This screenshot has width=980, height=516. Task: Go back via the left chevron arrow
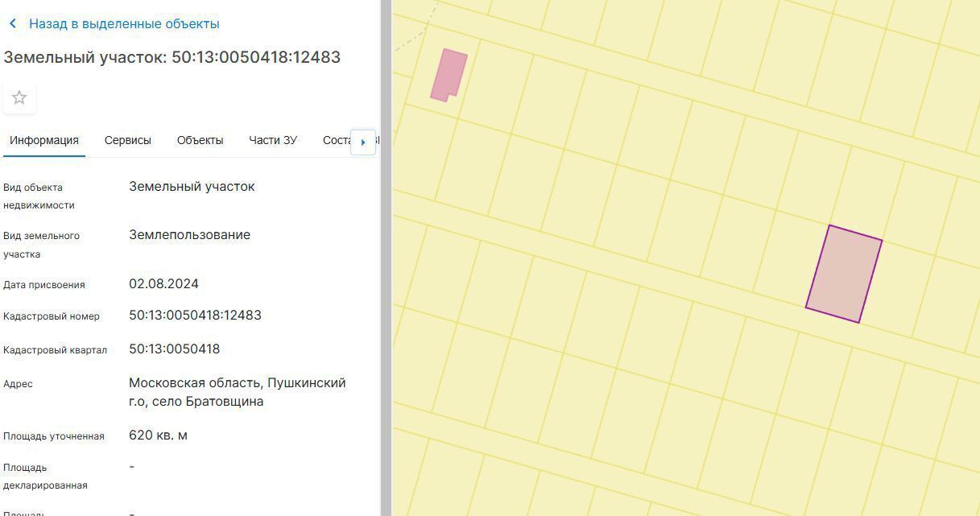[x=12, y=24]
